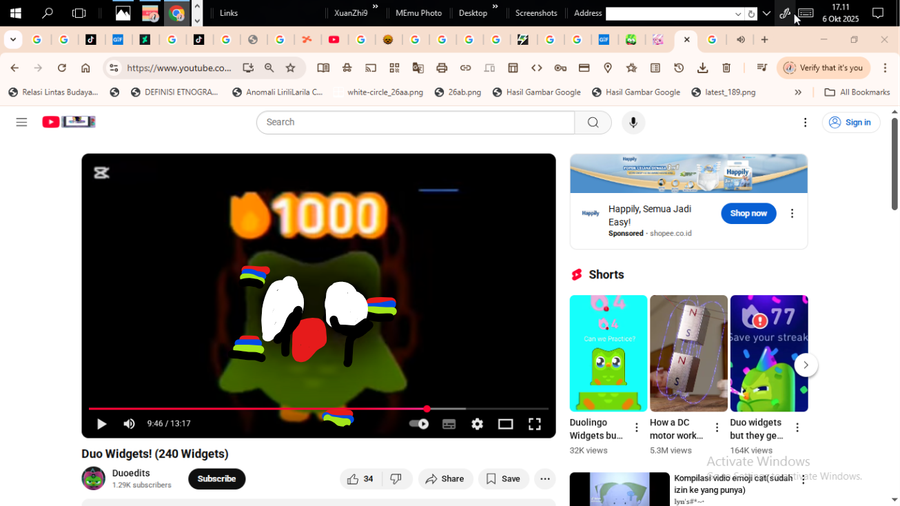
Task: Switch to the red YouTube tab
Action: coord(334,40)
